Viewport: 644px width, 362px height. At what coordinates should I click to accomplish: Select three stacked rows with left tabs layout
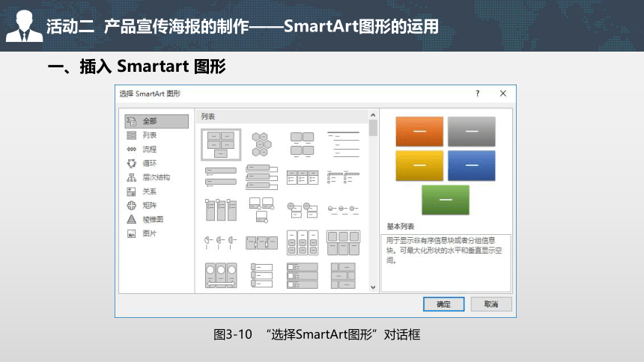261,275
